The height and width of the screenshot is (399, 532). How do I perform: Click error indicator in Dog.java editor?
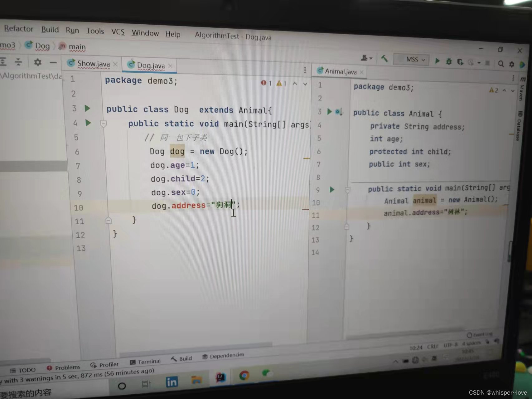pyautogui.click(x=266, y=83)
